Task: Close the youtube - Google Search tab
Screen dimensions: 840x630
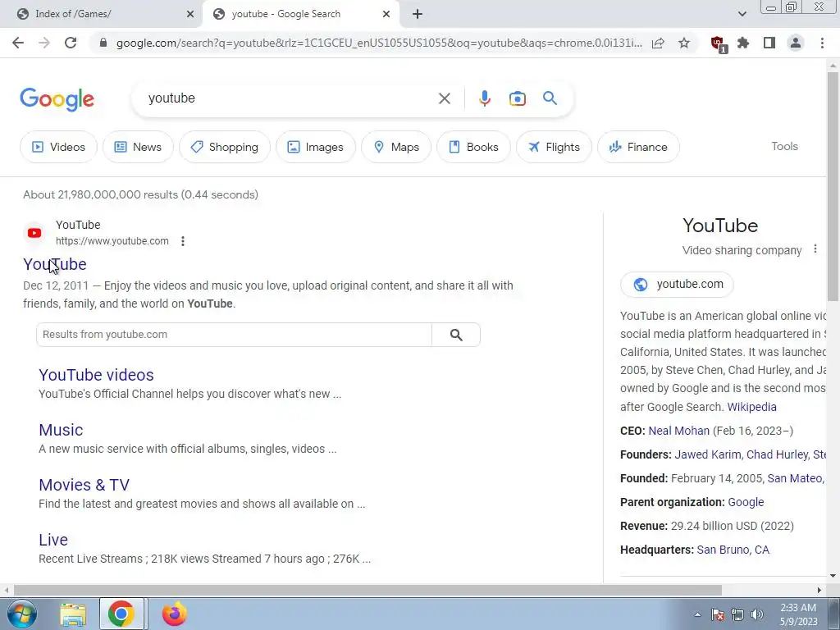Action: coord(386,15)
